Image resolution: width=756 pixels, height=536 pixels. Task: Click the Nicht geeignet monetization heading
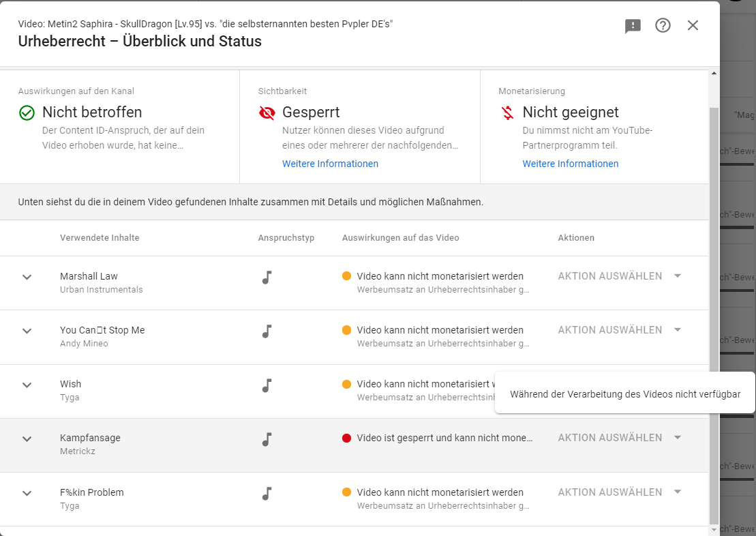click(x=571, y=113)
